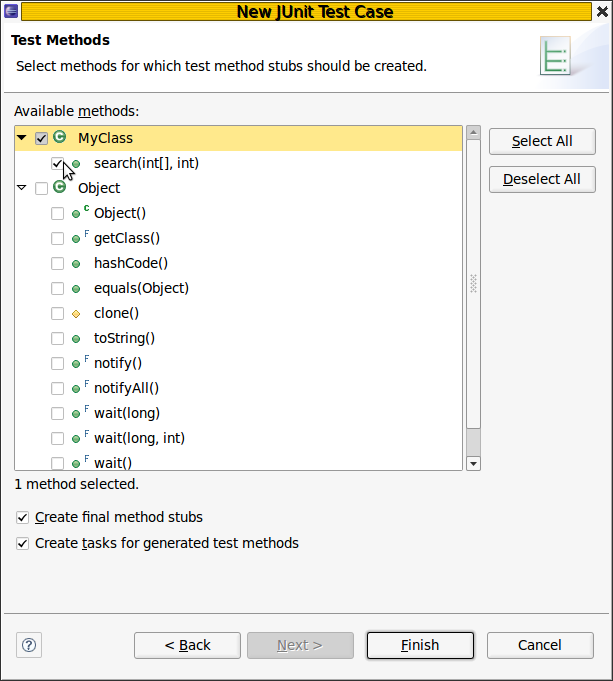
Task: Select the getClass() row label
Action: [x=127, y=238]
